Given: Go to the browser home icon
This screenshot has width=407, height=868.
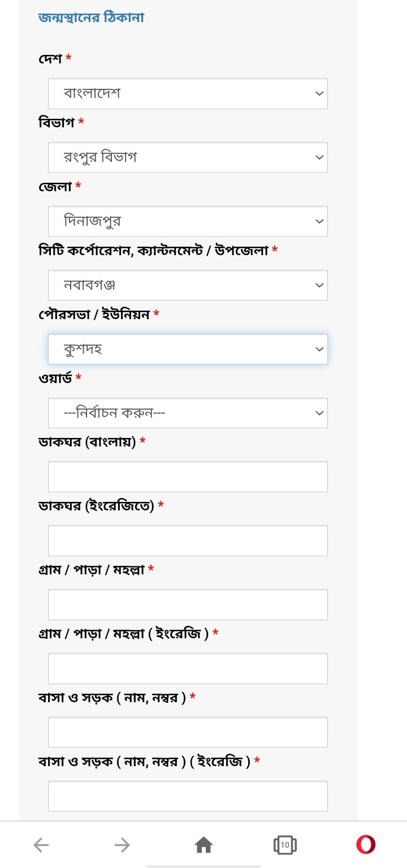Looking at the screenshot, I should point(203,845).
